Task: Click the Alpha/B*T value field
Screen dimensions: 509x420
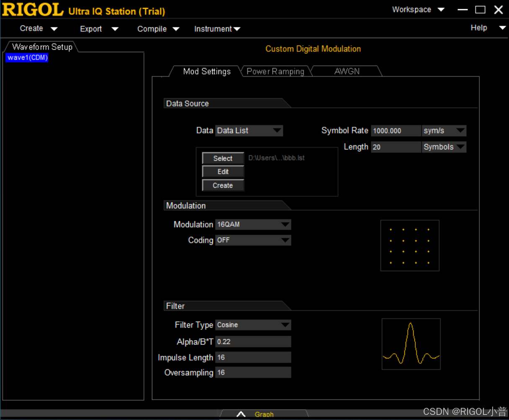Action: tap(253, 341)
